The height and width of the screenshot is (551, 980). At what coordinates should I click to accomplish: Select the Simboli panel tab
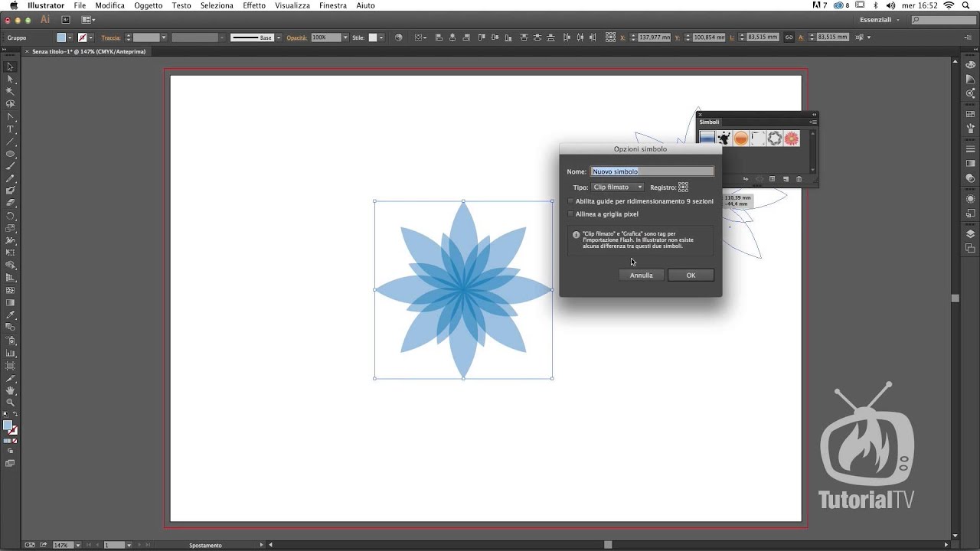[x=710, y=122]
